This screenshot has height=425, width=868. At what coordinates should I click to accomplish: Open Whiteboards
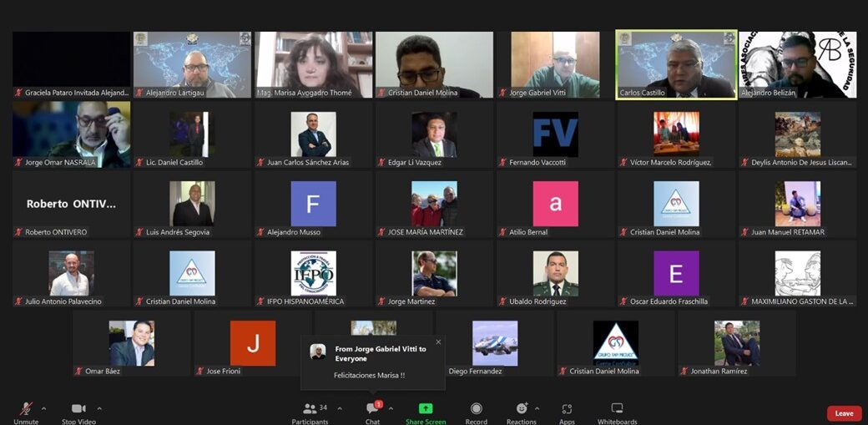(617, 409)
